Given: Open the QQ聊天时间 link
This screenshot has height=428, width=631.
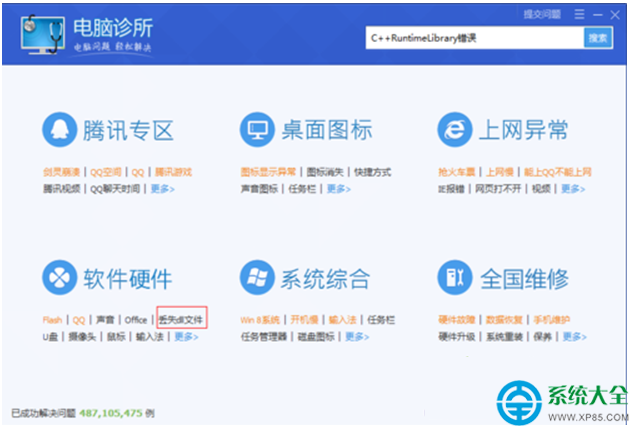Looking at the screenshot, I should pyautogui.click(x=115, y=189).
